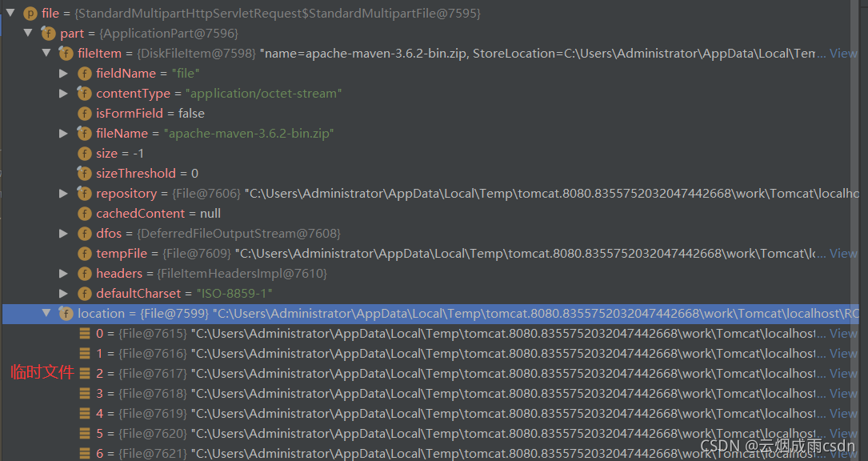Select the "ISO-8859-1" charset value
The width and height of the screenshot is (868, 461).
point(234,293)
